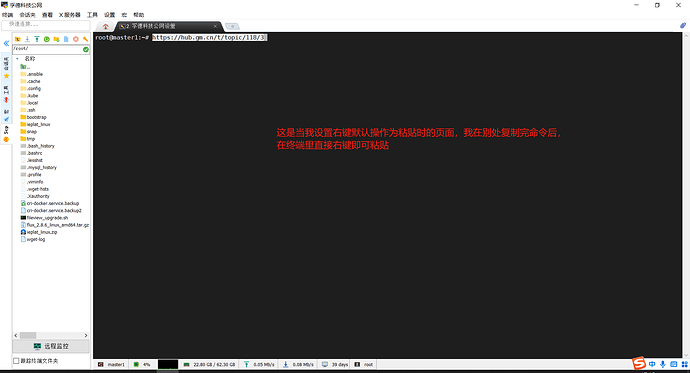Select the .bashrc file
Screen dimensions: 690x373
tap(32, 153)
